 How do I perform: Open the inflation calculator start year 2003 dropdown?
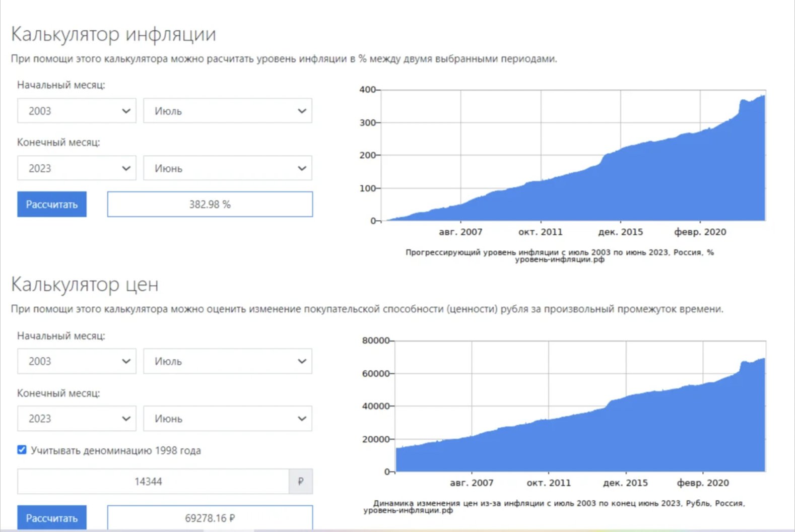[77, 111]
